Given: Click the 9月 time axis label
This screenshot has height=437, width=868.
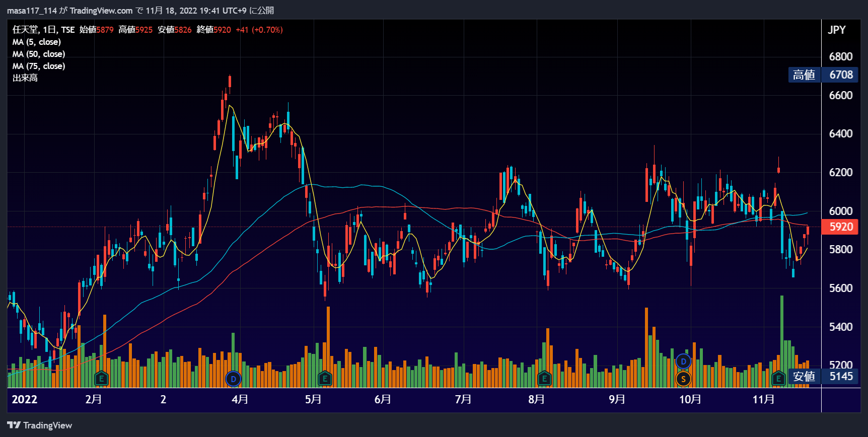Looking at the screenshot, I should (x=617, y=399).
